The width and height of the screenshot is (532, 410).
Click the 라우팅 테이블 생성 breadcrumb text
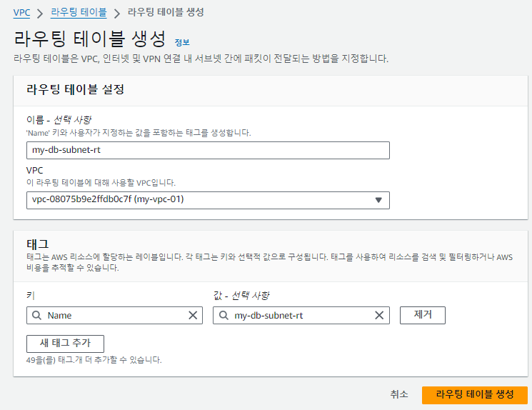point(166,13)
